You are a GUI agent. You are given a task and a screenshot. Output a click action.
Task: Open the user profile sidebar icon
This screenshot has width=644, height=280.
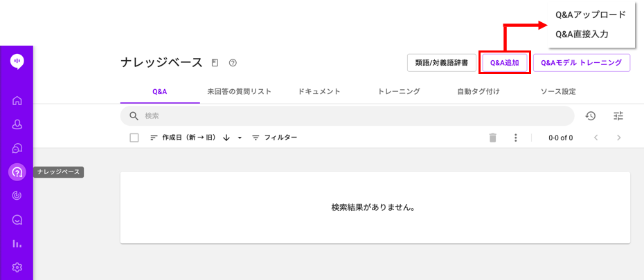(x=17, y=124)
